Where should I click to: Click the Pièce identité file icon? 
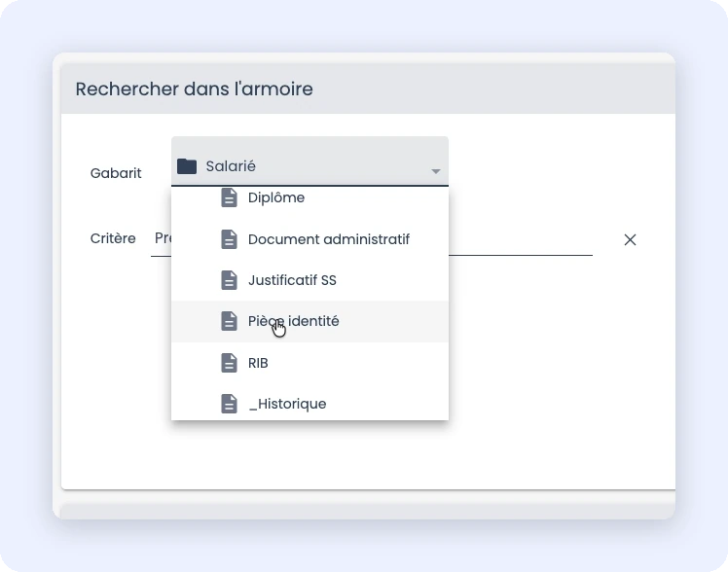[229, 321]
